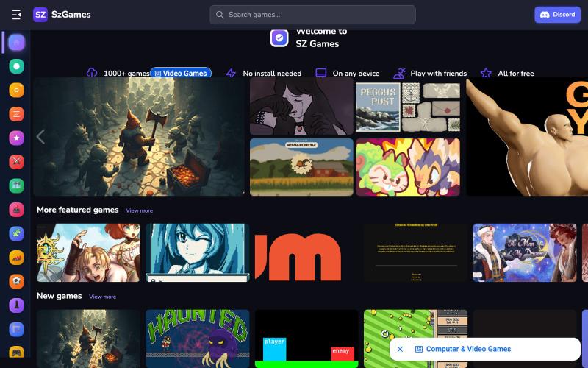Image resolution: width=588 pixels, height=368 pixels.
Task: Open the muscular figure game banner
Action: [527, 137]
